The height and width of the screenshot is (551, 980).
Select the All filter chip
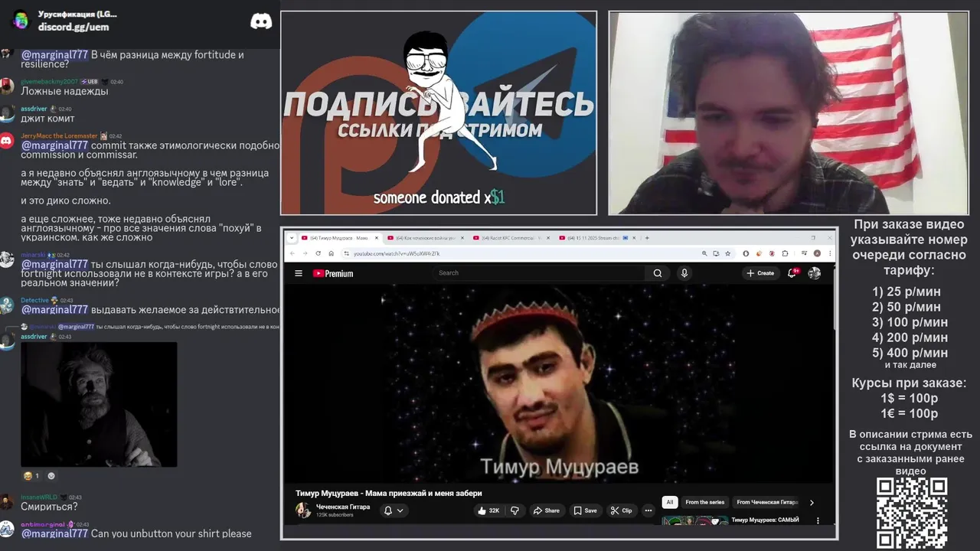[670, 503]
